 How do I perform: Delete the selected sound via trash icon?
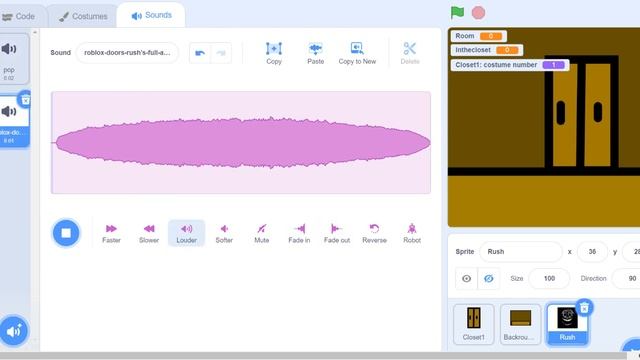point(25,100)
